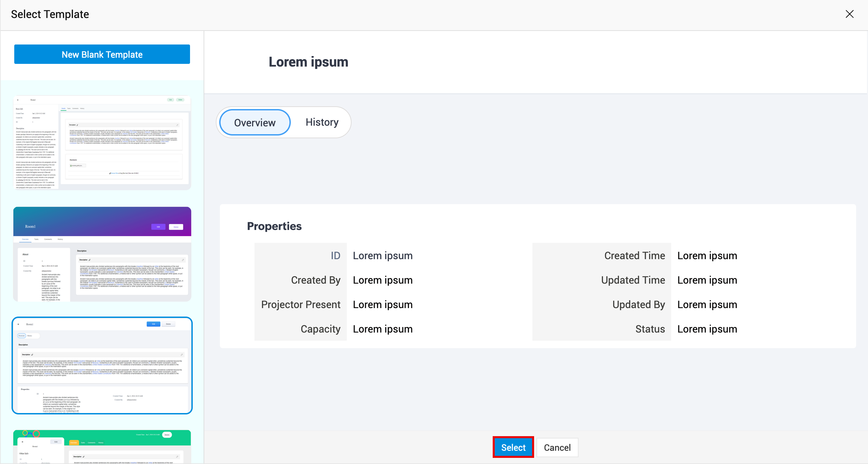Choose the first white two-column template thumbnail
This screenshot has height=464, width=868.
coord(102,143)
